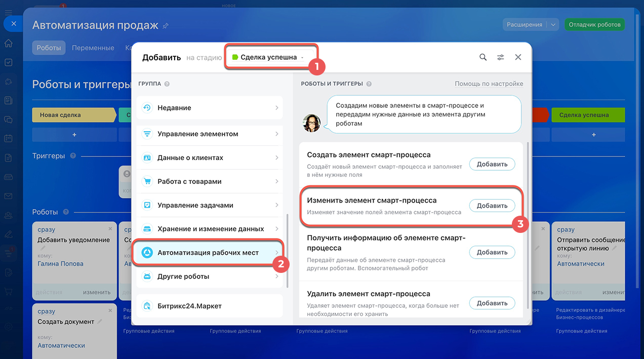Open the Битрикс24.Маркет entry
The image size is (644, 359).
pyautogui.click(x=210, y=306)
